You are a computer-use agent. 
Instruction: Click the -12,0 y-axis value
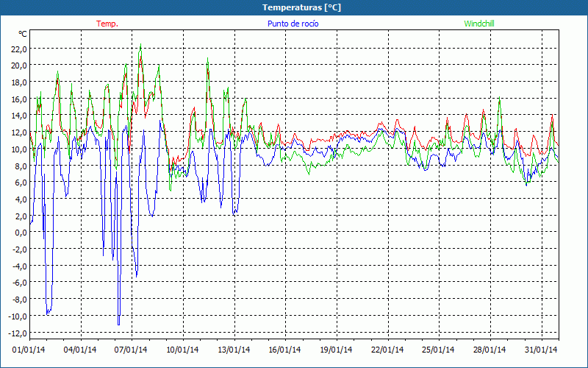[x=18, y=333]
